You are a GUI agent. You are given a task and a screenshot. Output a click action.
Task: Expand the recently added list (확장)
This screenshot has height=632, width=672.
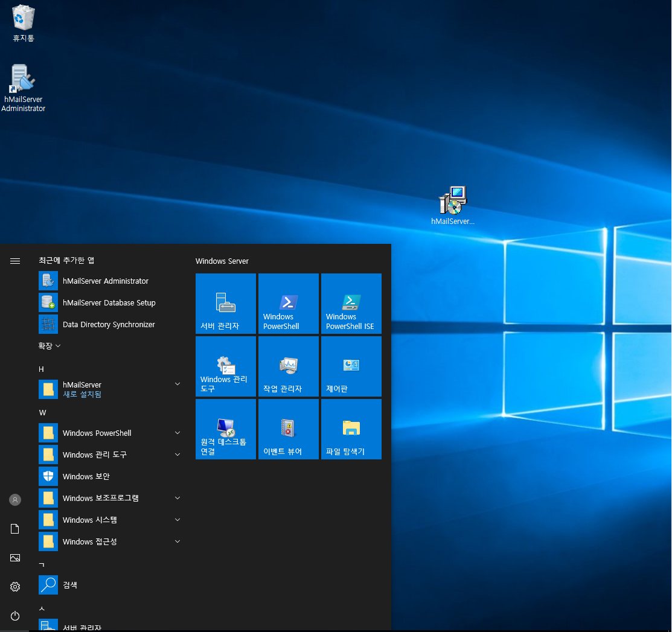pyautogui.click(x=50, y=346)
